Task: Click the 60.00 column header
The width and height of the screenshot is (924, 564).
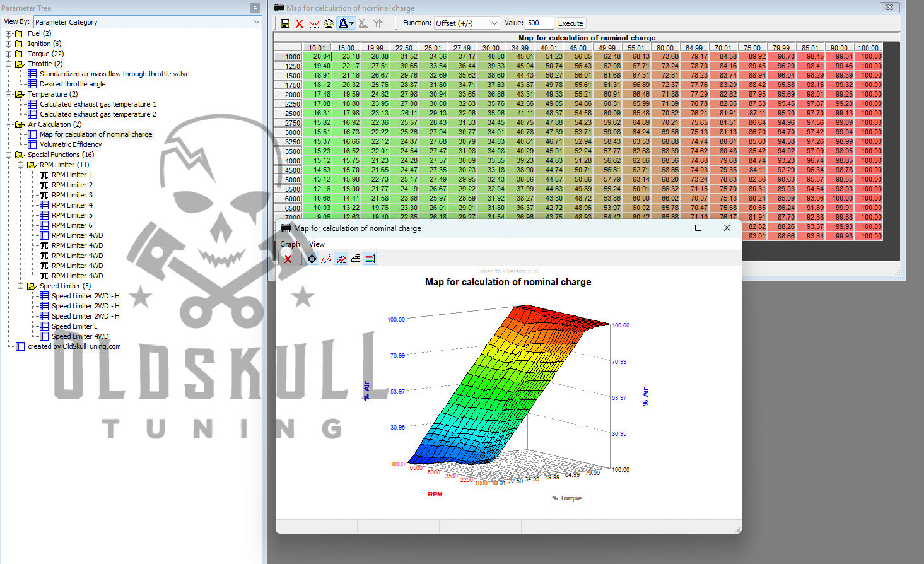Action: point(665,48)
